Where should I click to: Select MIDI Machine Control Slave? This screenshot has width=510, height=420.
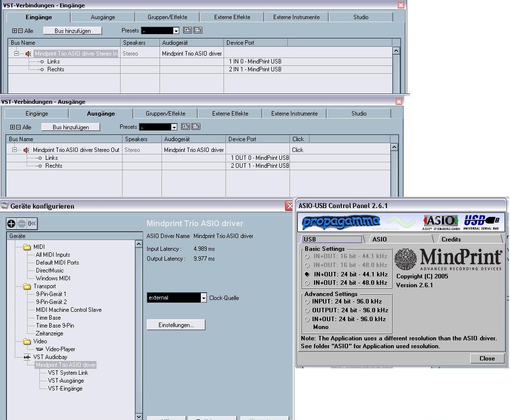tap(68, 310)
